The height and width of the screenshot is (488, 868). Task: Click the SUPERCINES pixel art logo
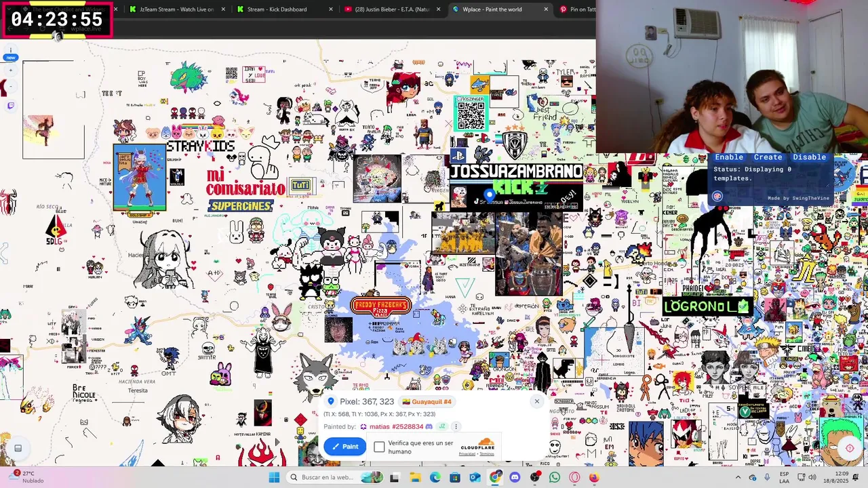click(x=240, y=206)
